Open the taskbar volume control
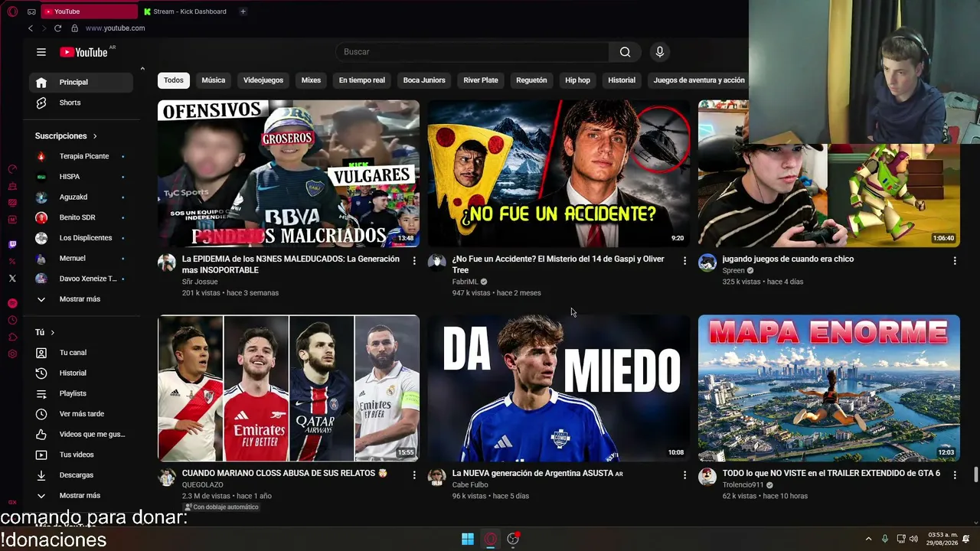The image size is (980, 551). pos(913,539)
